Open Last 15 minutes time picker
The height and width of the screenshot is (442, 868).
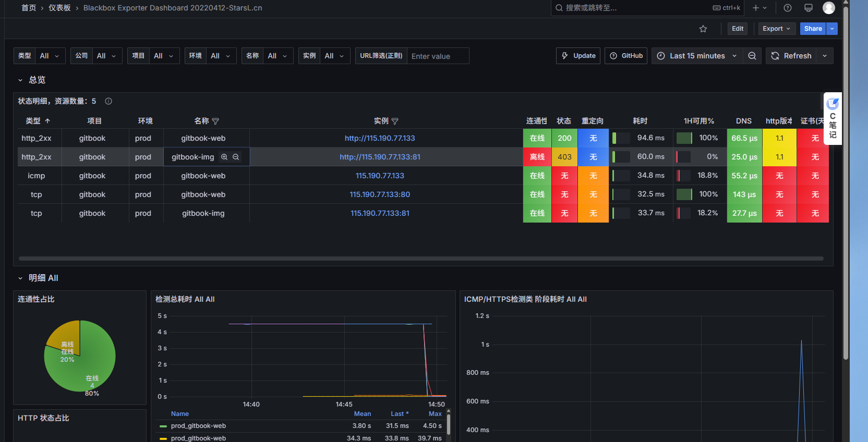pos(697,56)
